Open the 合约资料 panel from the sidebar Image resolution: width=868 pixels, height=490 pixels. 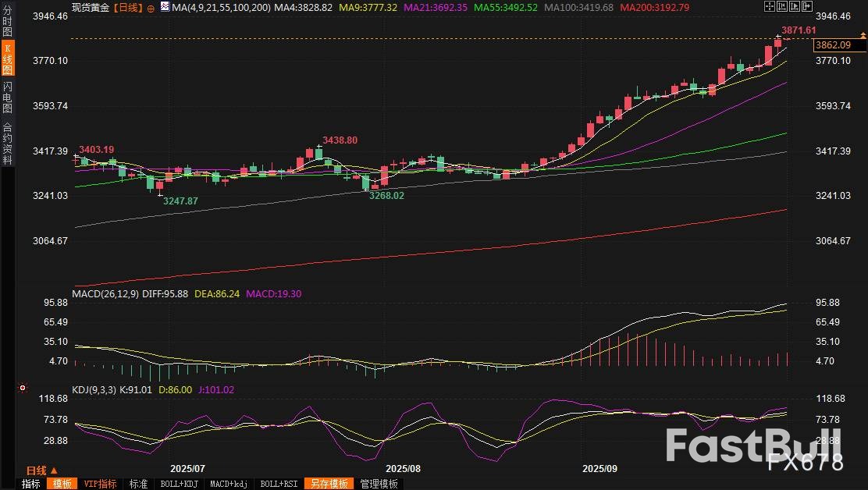(7, 144)
